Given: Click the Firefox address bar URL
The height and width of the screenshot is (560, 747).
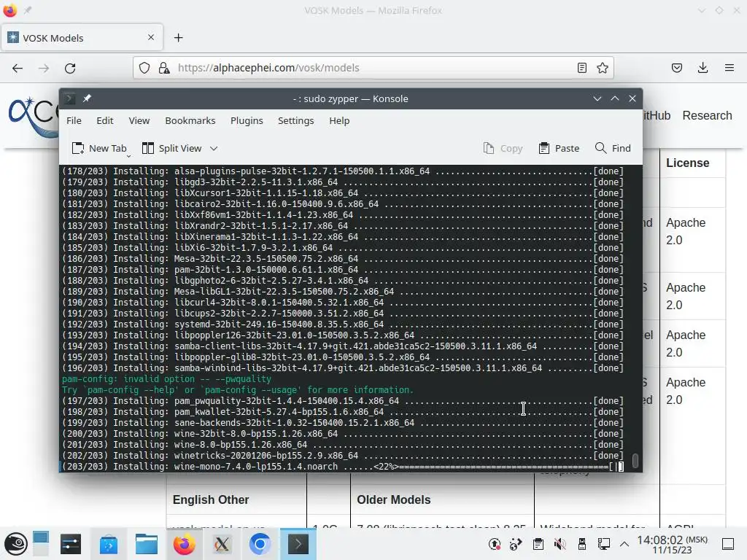Looking at the screenshot, I should click(x=268, y=68).
